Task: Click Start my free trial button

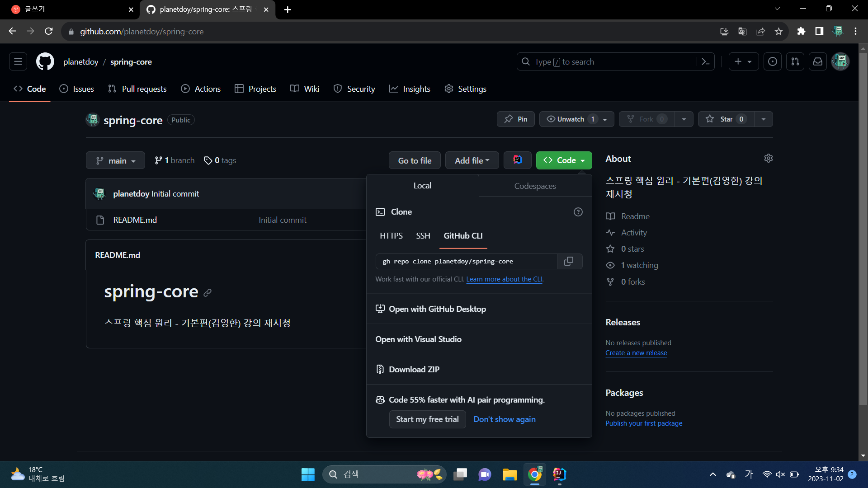Action: (427, 419)
